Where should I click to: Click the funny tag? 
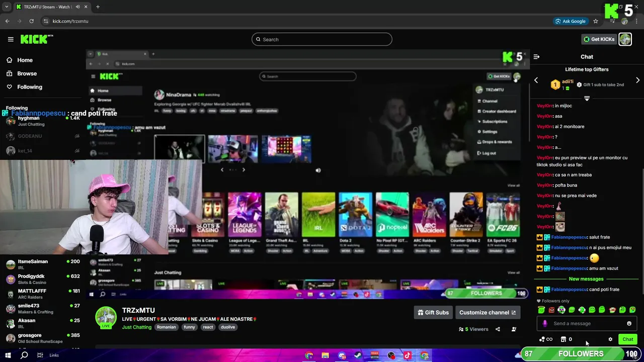pos(189,327)
